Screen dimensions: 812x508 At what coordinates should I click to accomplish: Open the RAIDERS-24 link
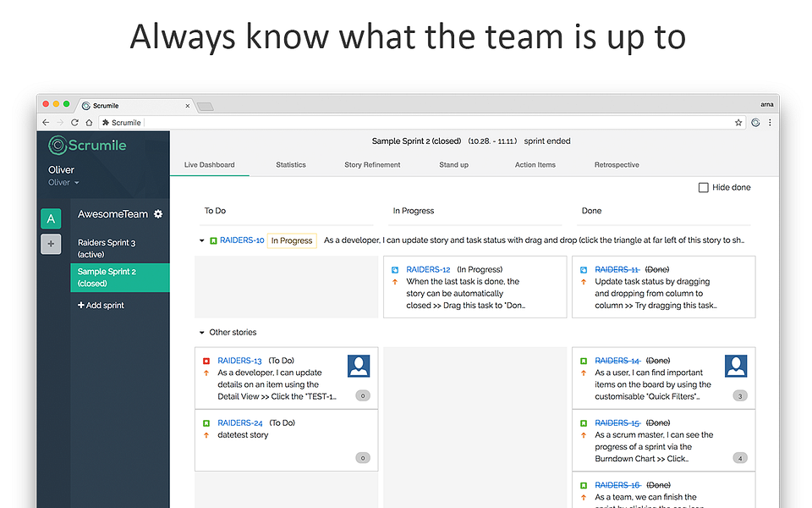point(240,423)
